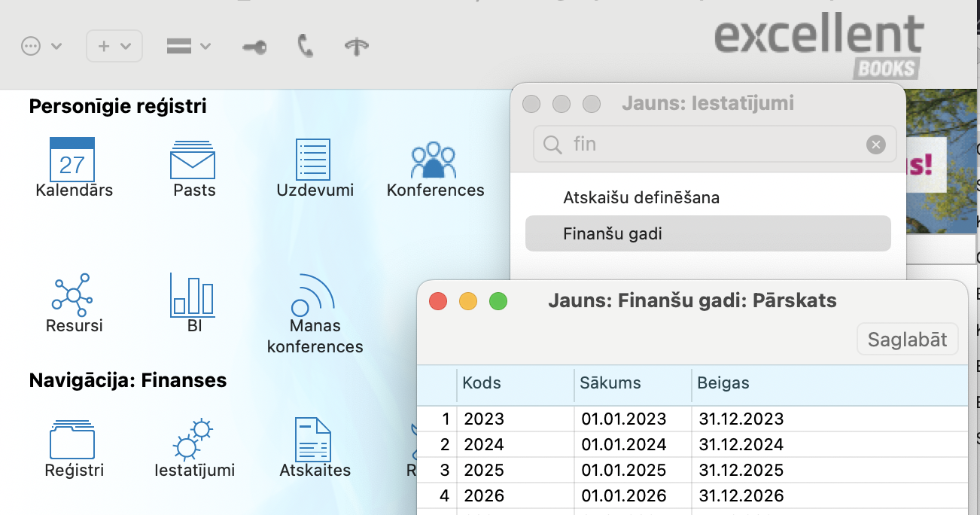
Task: Open the BI bar chart icon
Action: tap(193, 294)
